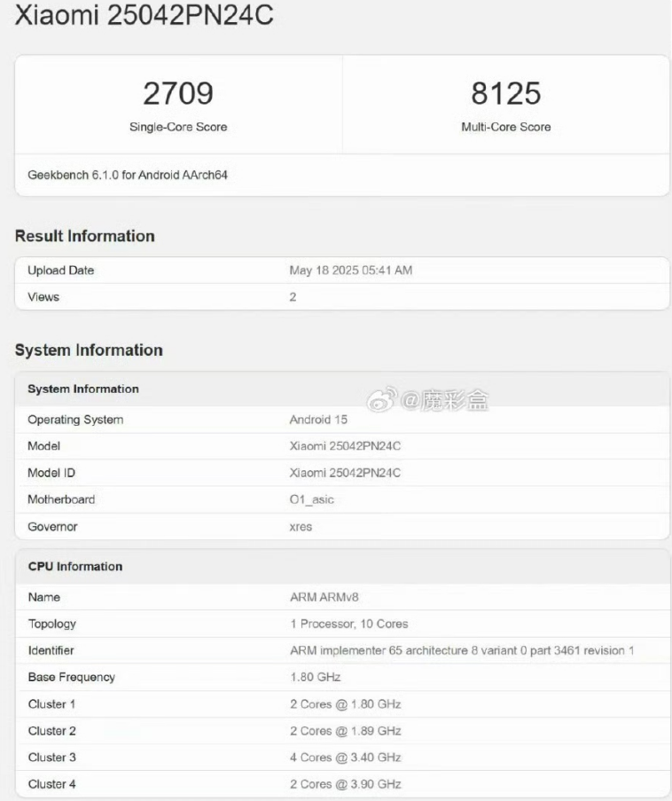Click the Name row label
The image size is (672, 801).
coord(44,597)
